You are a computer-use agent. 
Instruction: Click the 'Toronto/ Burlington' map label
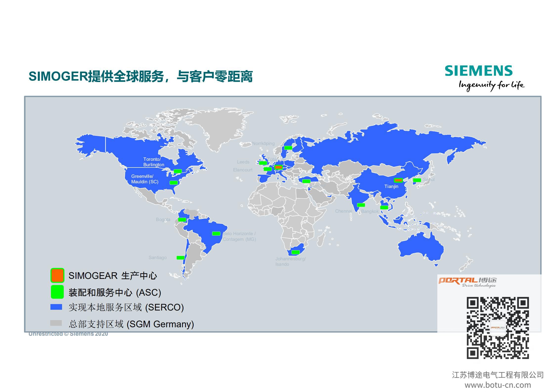[x=154, y=162]
